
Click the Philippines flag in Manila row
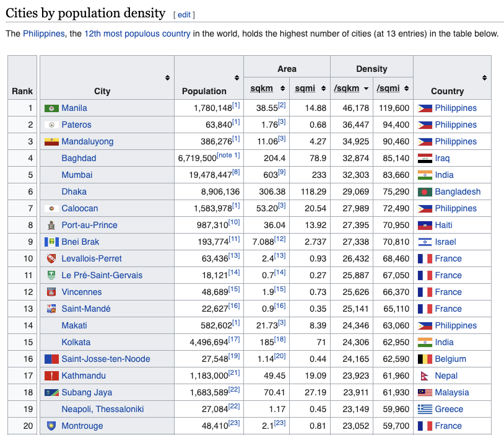click(425, 108)
